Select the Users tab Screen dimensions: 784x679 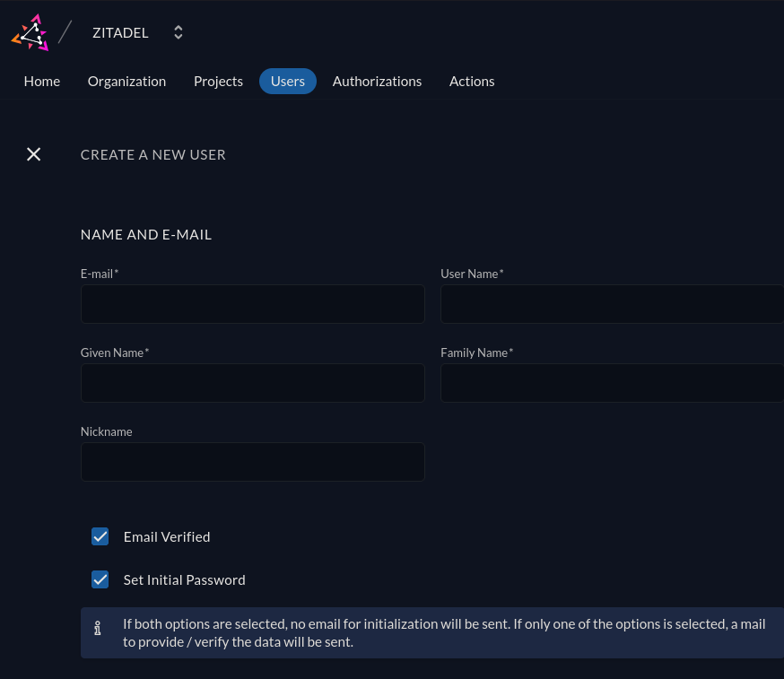pos(288,81)
